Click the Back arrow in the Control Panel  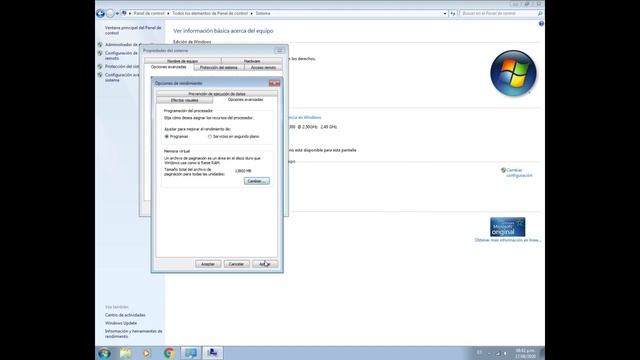pos(100,13)
